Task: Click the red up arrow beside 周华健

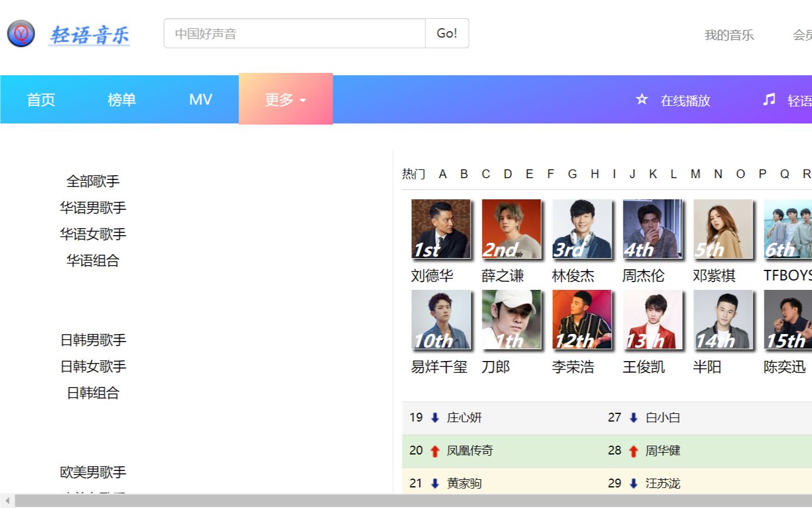Action: pyautogui.click(x=633, y=450)
